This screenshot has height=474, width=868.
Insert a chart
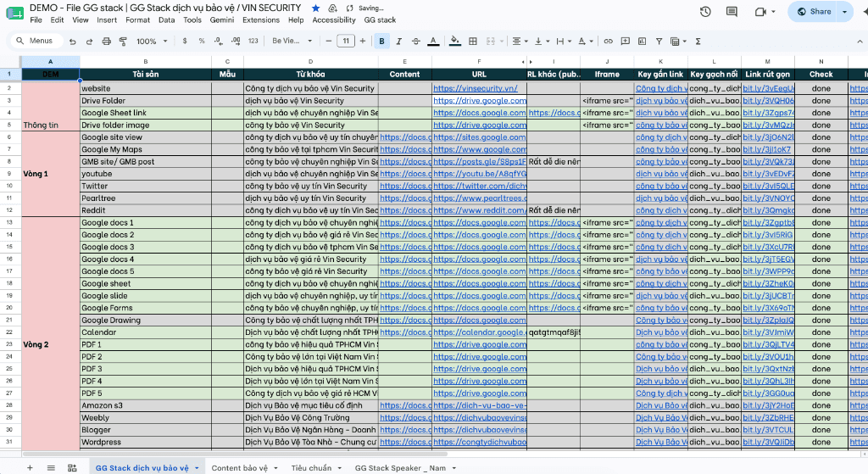point(643,41)
